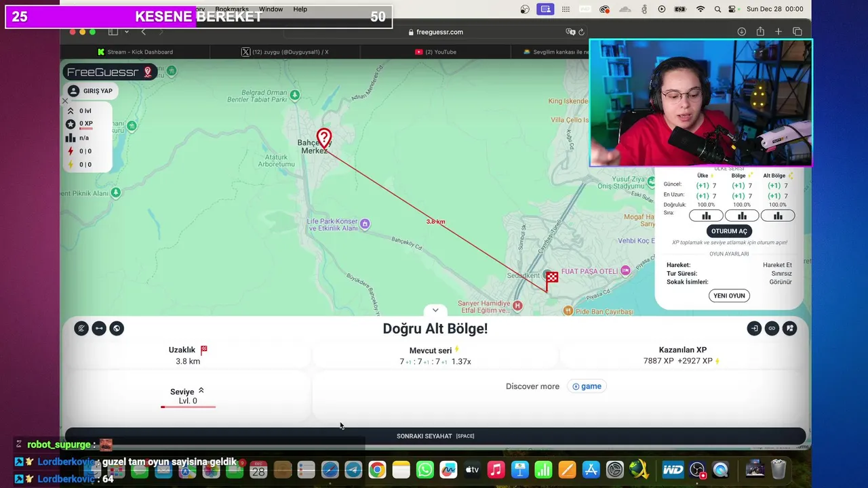
Task: Show the tab overview icon
Action: click(797, 32)
